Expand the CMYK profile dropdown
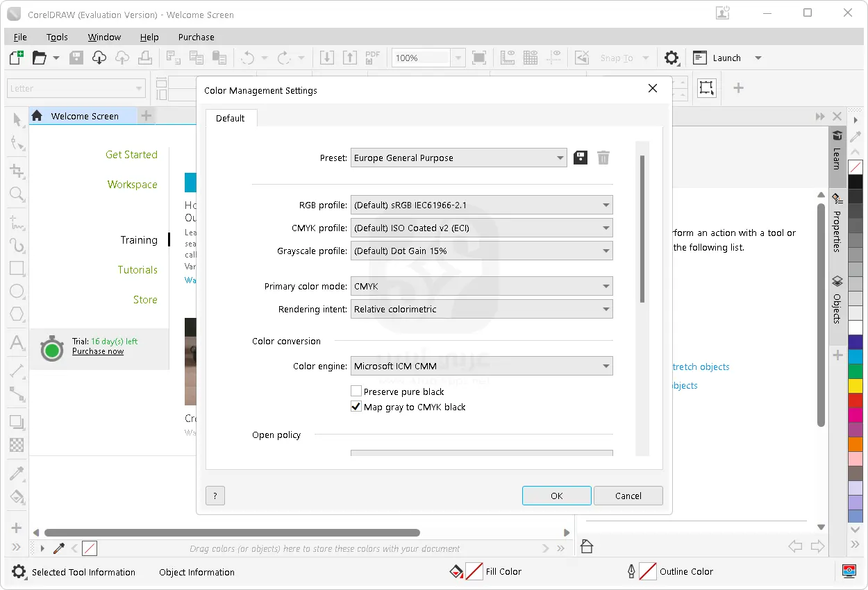868x590 pixels. 481,228
